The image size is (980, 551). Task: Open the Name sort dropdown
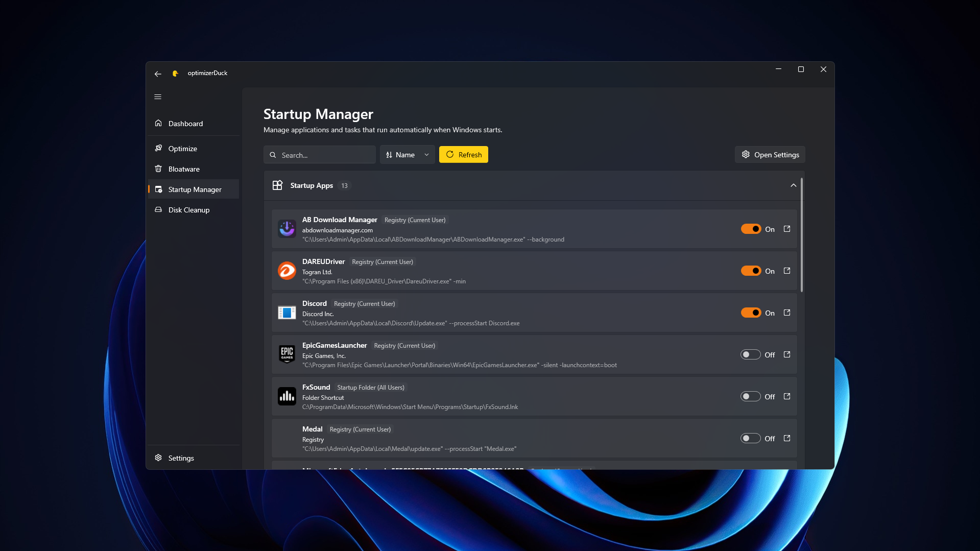407,155
